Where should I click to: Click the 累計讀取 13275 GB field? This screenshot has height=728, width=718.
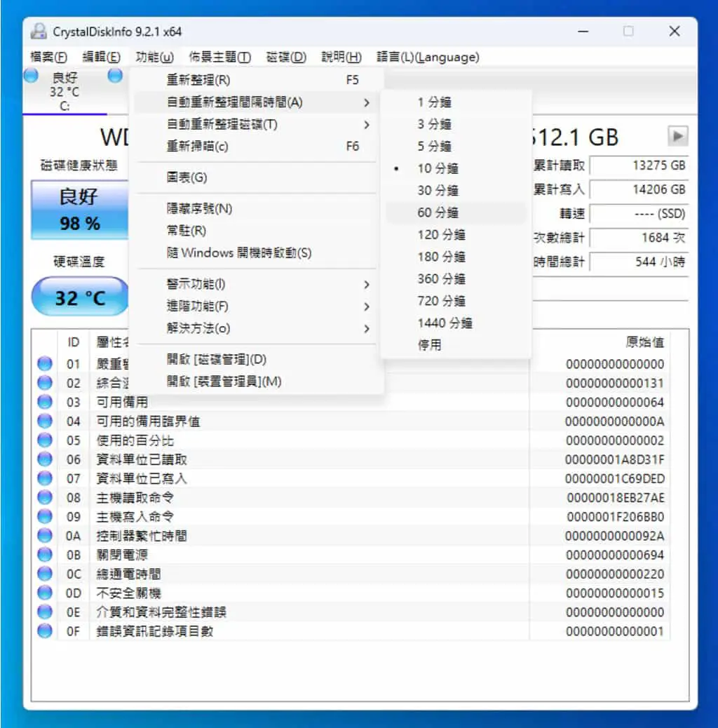tap(639, 166)
